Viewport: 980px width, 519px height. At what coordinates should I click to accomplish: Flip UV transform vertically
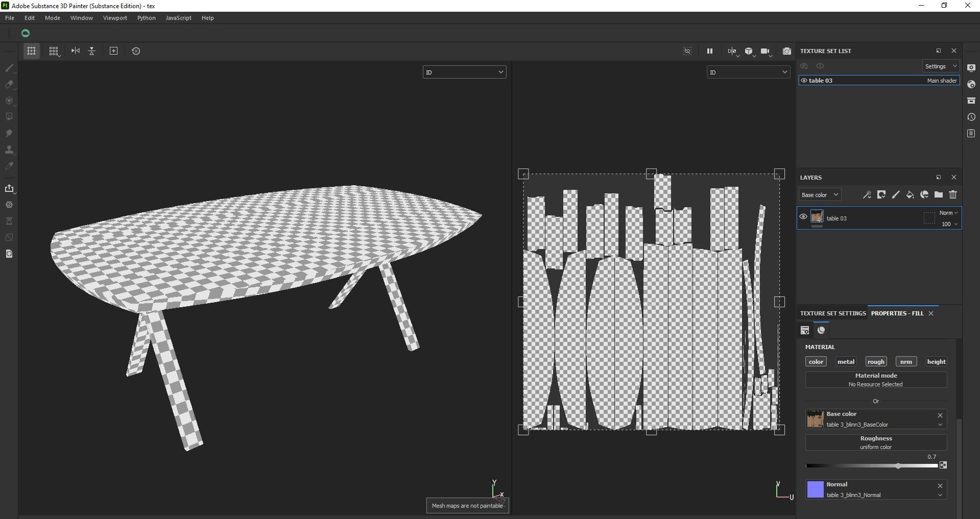(x=92, y=51)
